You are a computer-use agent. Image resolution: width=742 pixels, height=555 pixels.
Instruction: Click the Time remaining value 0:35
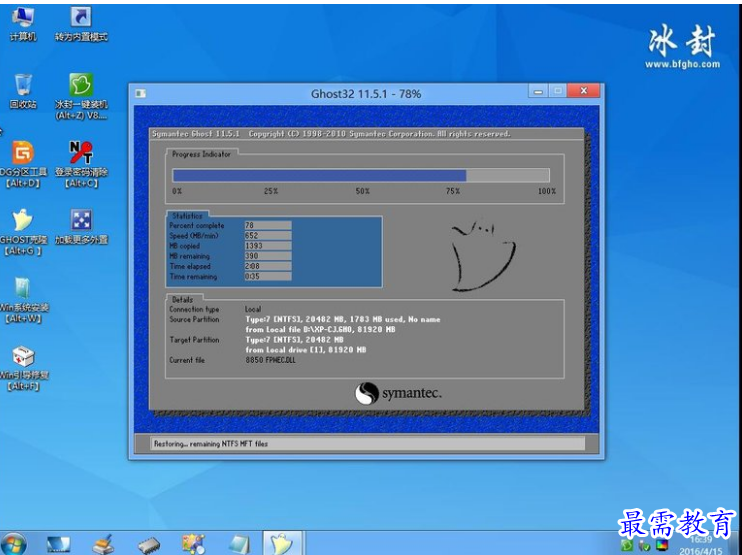(x=268, y=276)
